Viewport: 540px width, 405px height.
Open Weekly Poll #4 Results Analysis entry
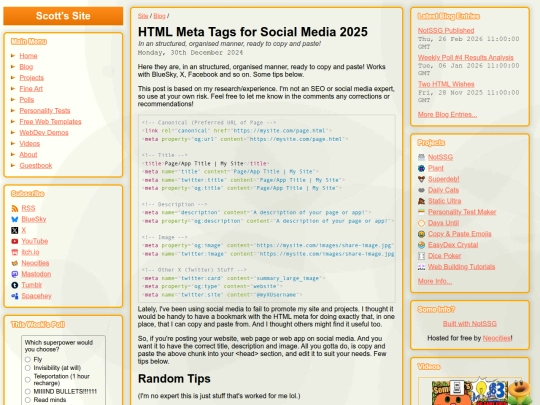click(466, 58)
